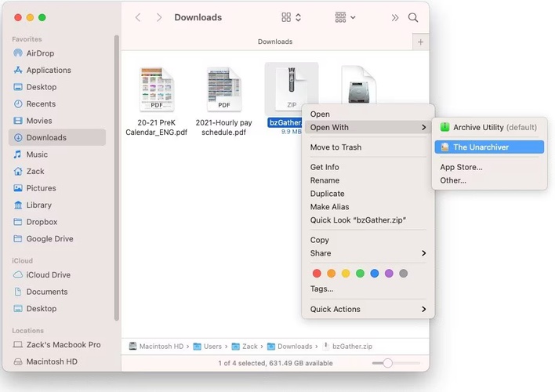Click Users in the path bar

[208, 347]
